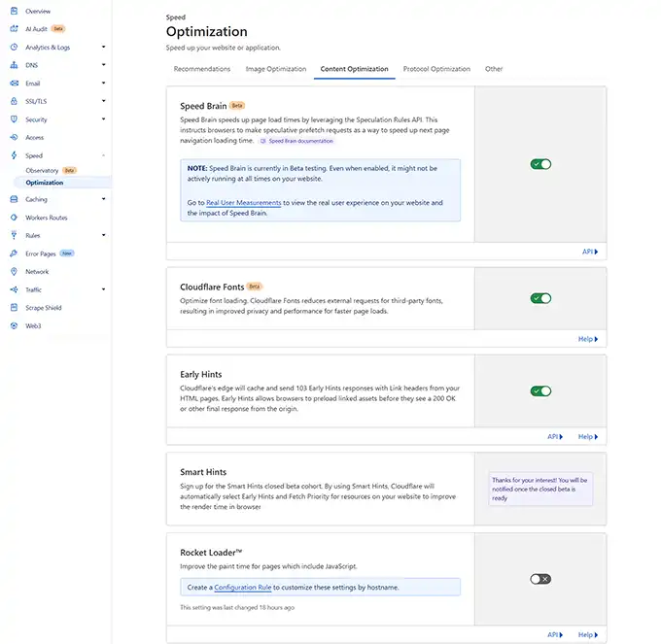Viewport: 661px width, 644px height.
Task: Click 'This setting was last changed 18 hours ago'
Action: (x=237, y=607)
